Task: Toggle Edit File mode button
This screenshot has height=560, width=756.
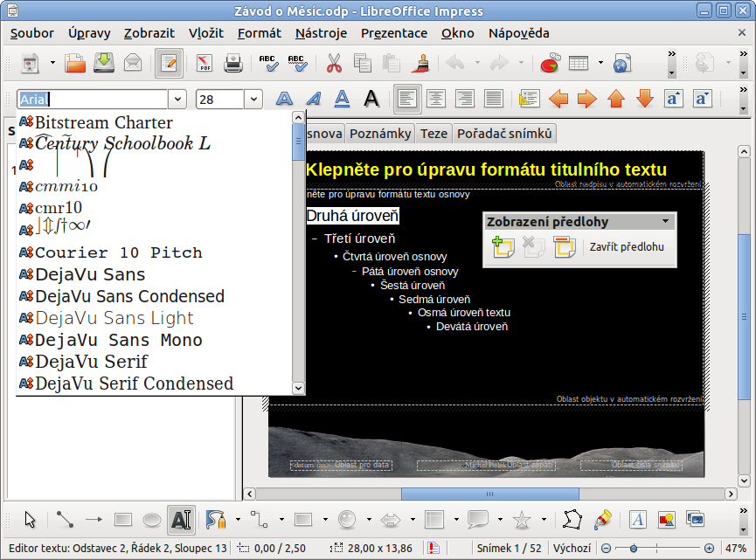Action: click(169, 64)
